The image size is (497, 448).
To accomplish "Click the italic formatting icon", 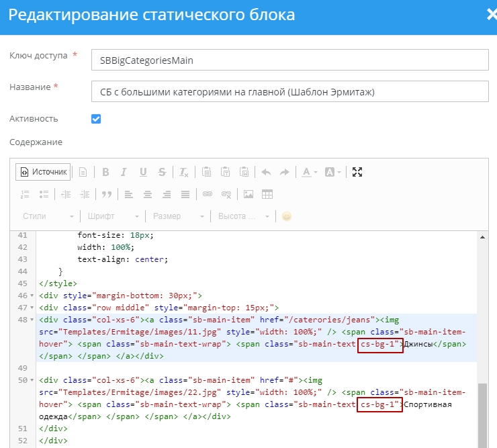I will [x=124, y=172].
